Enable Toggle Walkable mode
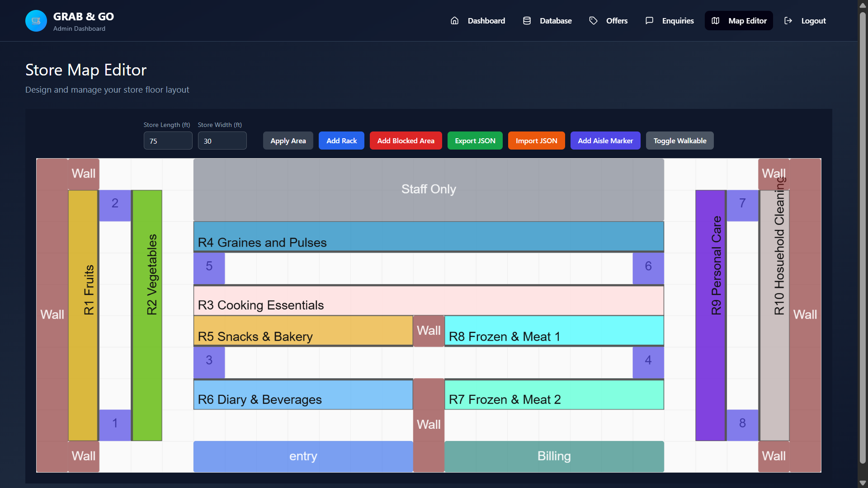Image resolution: width=868 pixels, height=488 pixels. (680, 141)
